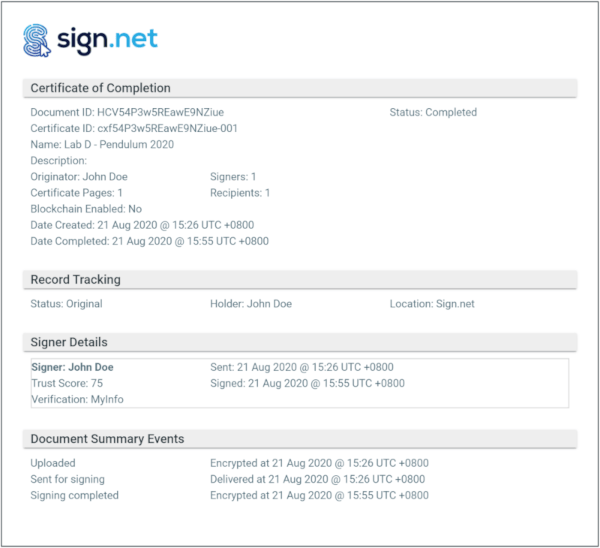Click the Date Completed timestamp line
This screenshot has height=548, width=600.
(149, 241)
